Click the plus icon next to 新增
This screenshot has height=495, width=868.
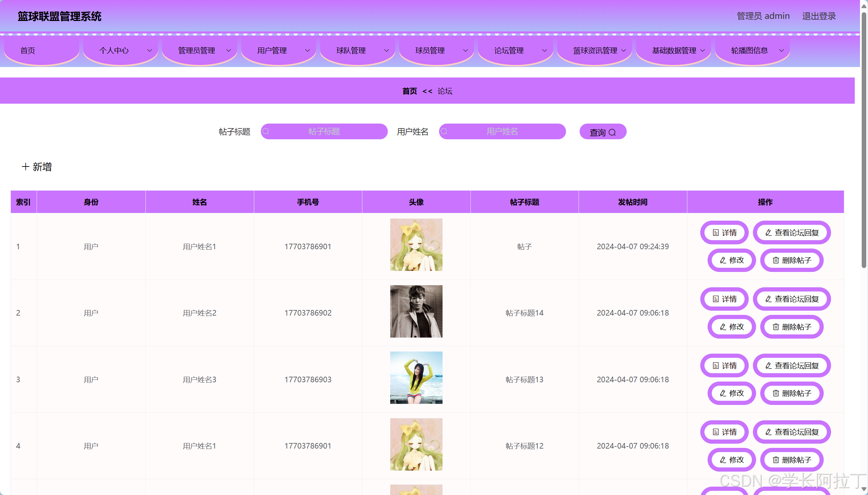pos(25,167)
